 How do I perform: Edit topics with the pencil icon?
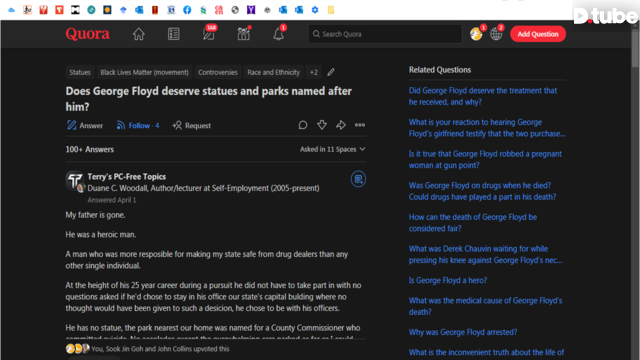click(331, 72)
